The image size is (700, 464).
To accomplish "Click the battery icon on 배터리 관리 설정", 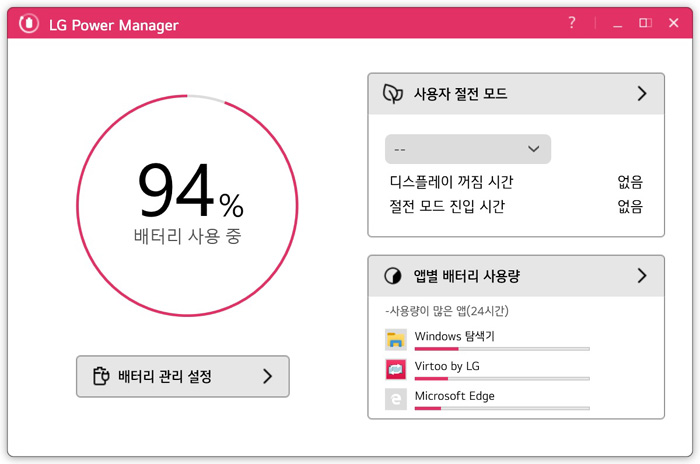I will (101, 376).
